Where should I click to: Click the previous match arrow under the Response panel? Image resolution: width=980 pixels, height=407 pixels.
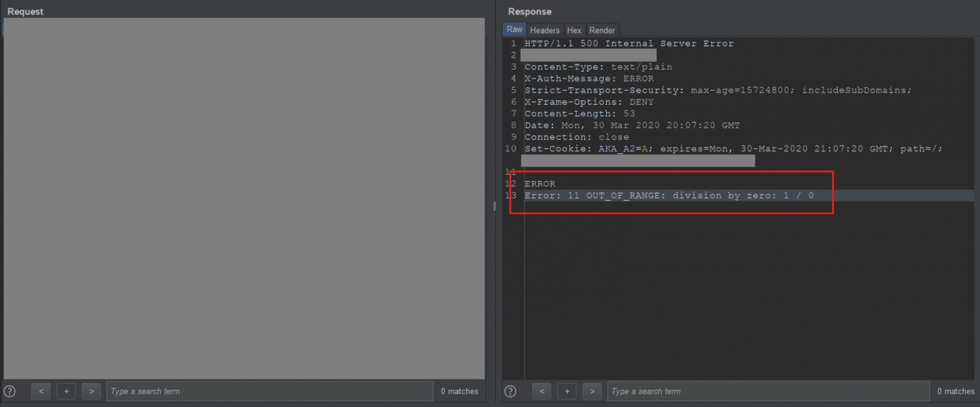click(x=541, y=391)
